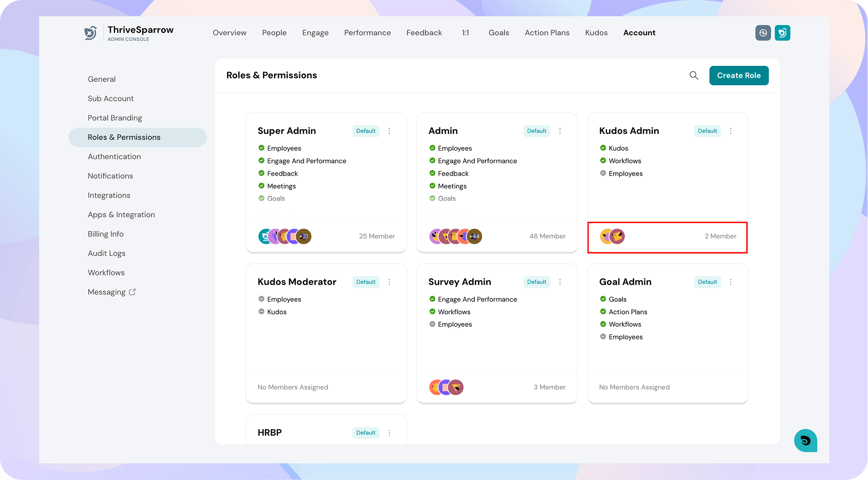Select Roles & Permissions in sidebar
The height and width of the screenshot is (480, 868).
[x=137, y=137]
